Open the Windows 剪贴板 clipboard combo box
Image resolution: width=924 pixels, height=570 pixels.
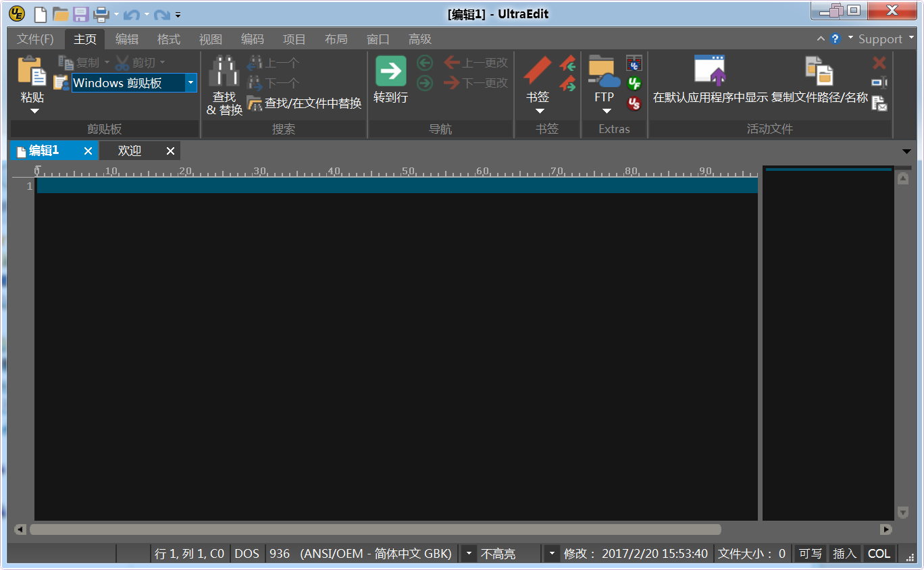point(134,83)
